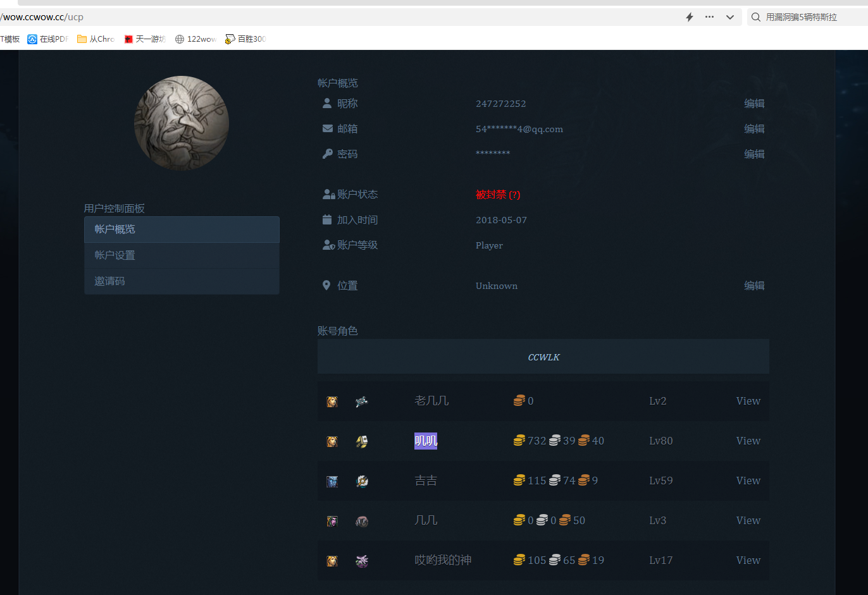Image resolution: width=868 pixels, height=595 pixels.
Task: Click the lightning icon in the address bar
Action: click(x=689, y=17)
